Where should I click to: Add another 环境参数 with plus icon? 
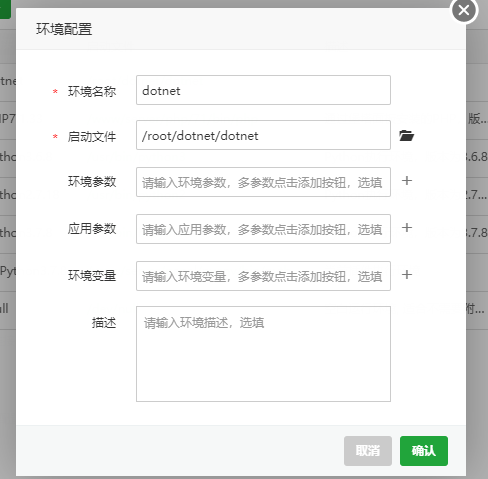pos(407,181)
